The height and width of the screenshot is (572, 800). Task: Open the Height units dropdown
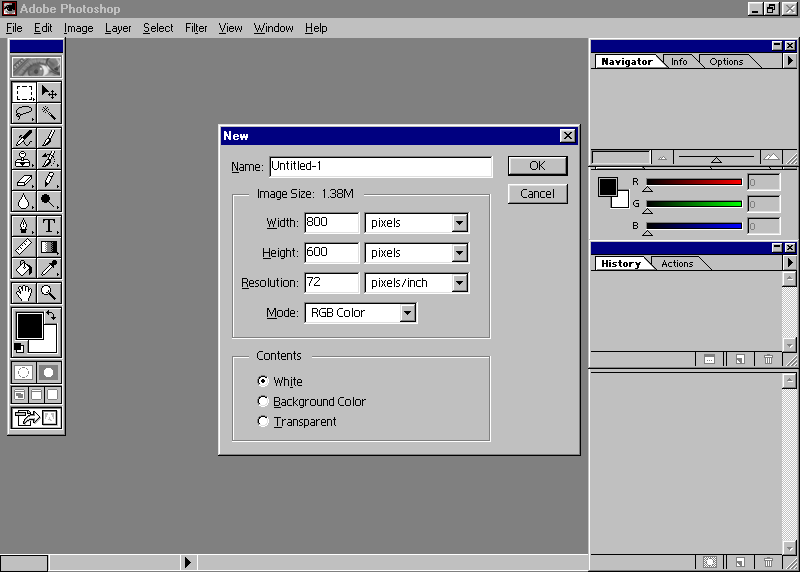(459, 253)
